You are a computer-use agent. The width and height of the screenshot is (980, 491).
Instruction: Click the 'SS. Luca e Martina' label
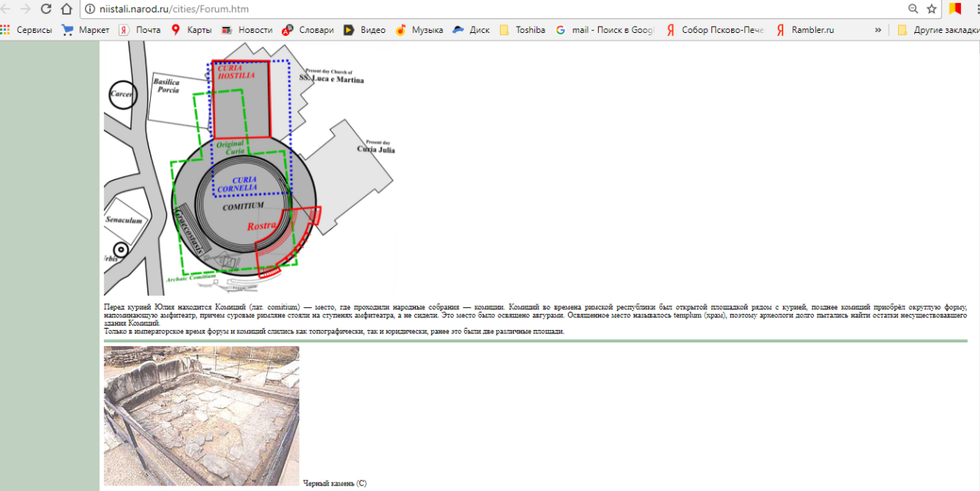click(x=332, y=80)
